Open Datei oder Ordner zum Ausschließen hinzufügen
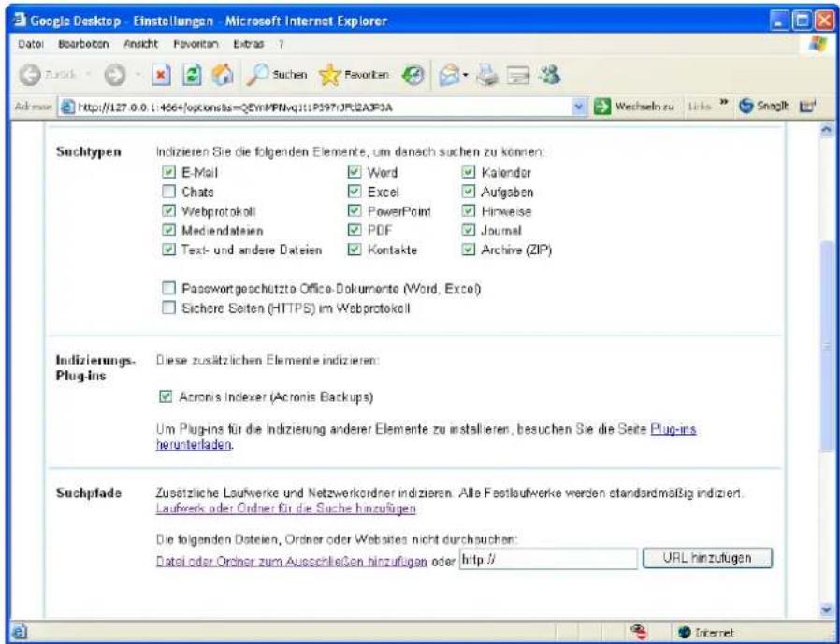The image size is (840, 644). tap(292, 562)
